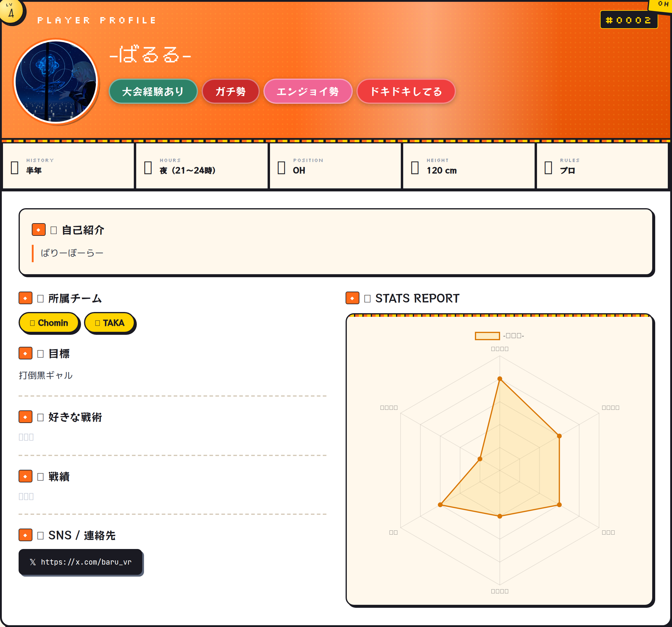Select the 大会経験あり green tag
The height and width of the screenshot is (627, 672).
(x=153, y=91)
